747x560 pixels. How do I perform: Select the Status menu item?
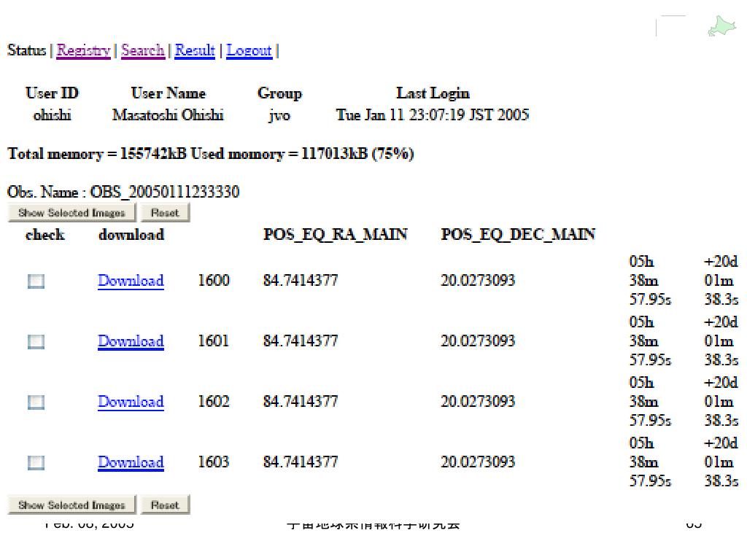coord(27,50)
